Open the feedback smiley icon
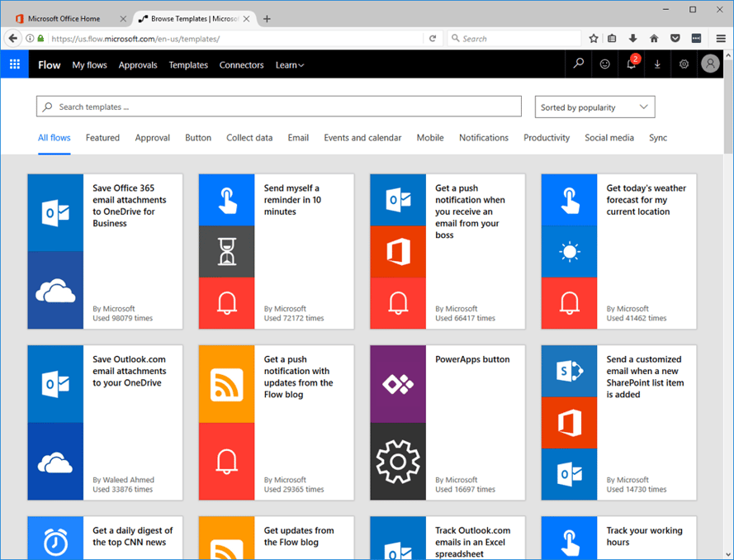Viewport: 734px width, 560px height. (x=605, y=64)
